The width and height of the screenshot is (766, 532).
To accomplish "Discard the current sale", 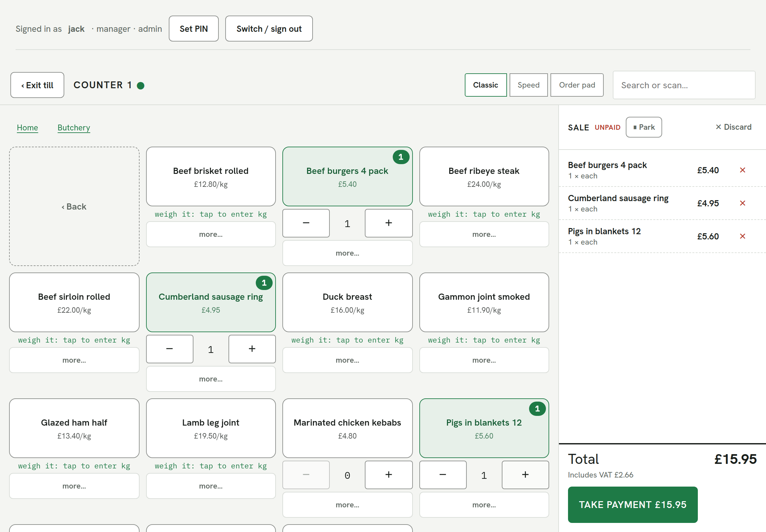I will tap(733, 127).
